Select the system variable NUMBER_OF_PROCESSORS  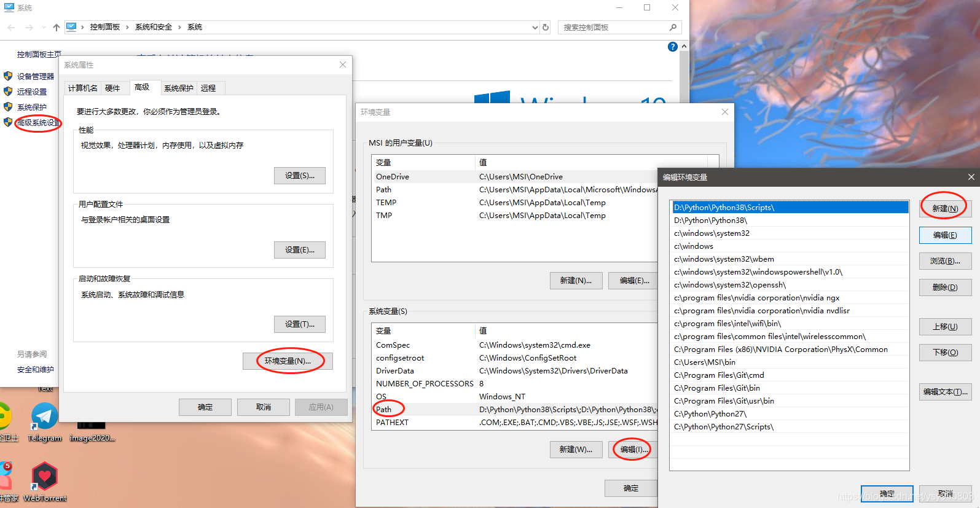[x=515, y=384]
